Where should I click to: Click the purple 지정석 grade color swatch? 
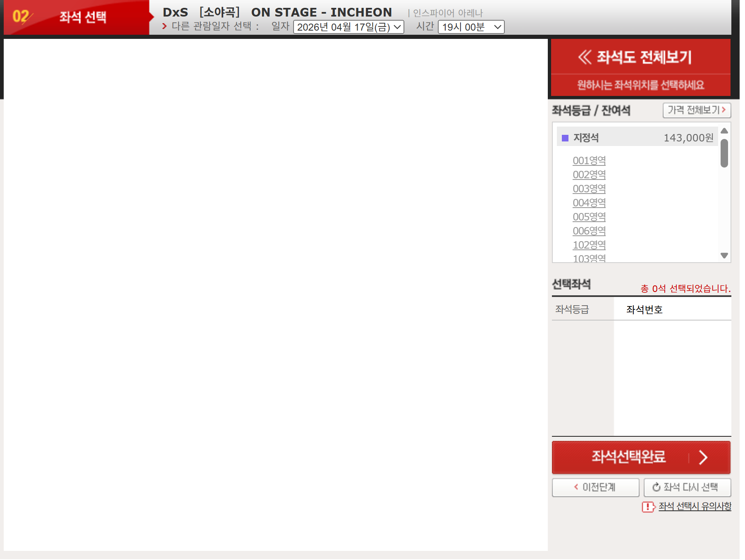pos(565,138)
